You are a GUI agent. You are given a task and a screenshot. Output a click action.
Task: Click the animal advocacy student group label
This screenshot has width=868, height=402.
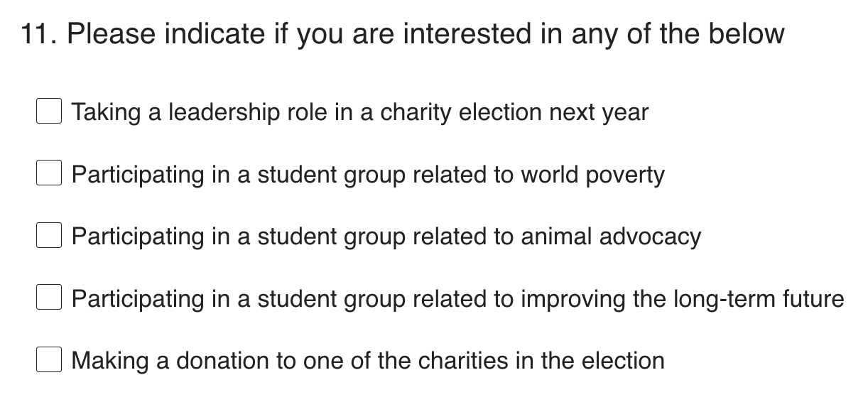coord(386,237)
